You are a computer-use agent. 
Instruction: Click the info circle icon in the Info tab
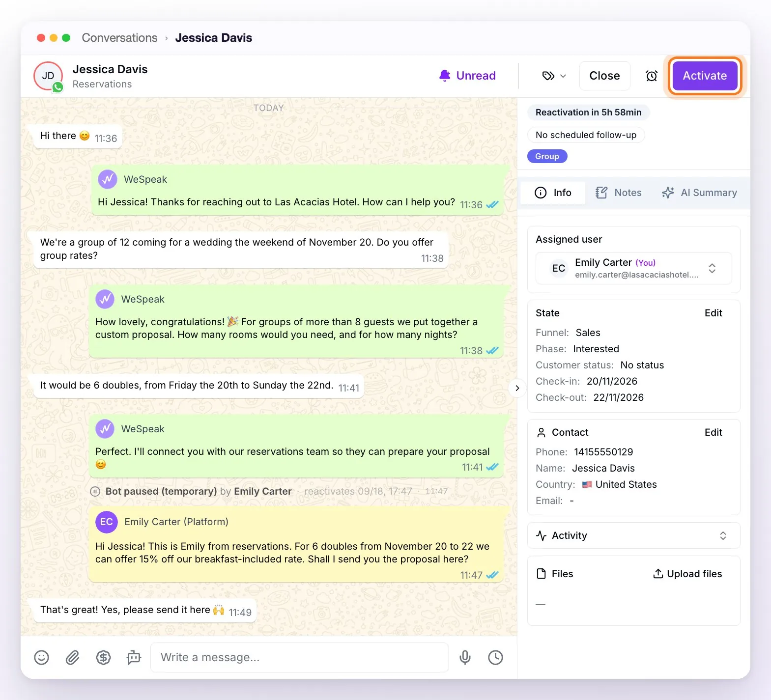[541, 193]
